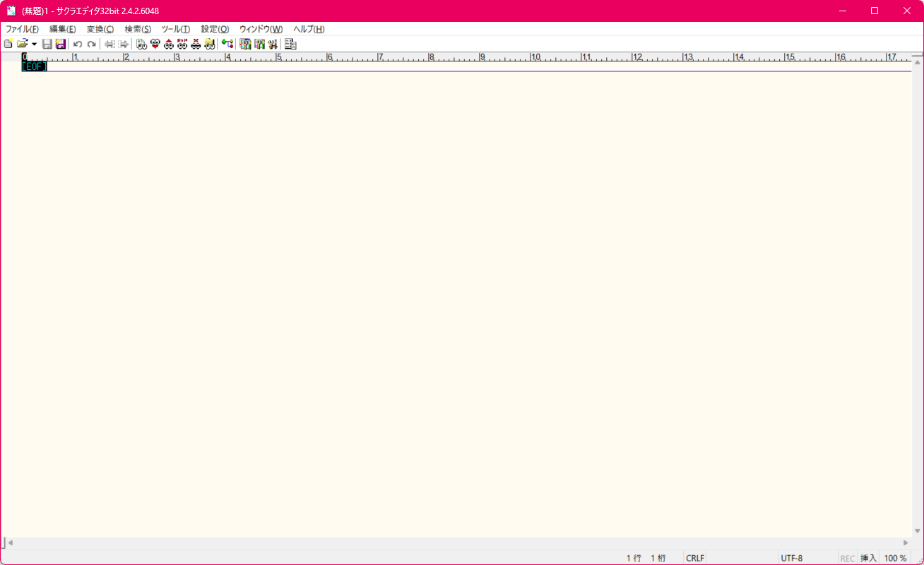Open the type settings list icon
Screen dimensions: 924x565
point(245,44)
